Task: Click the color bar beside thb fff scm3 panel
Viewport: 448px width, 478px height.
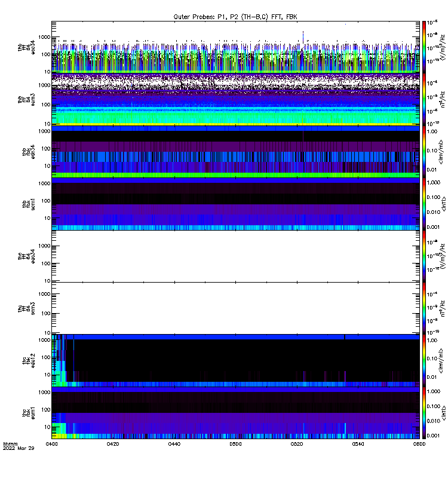Action: point(424,99)
